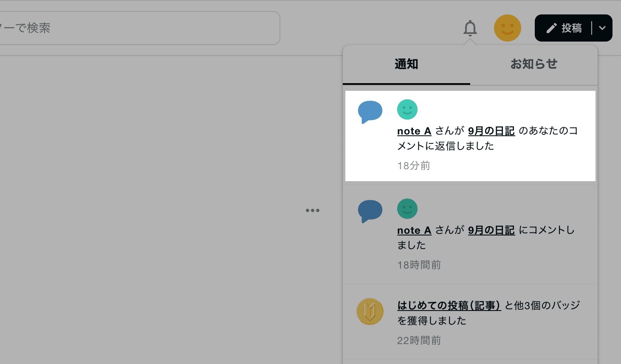Open the はじめての投稿（記事） badge link
Image resolution: width=621 pixels, height=364 pixels.
(449, 305)
